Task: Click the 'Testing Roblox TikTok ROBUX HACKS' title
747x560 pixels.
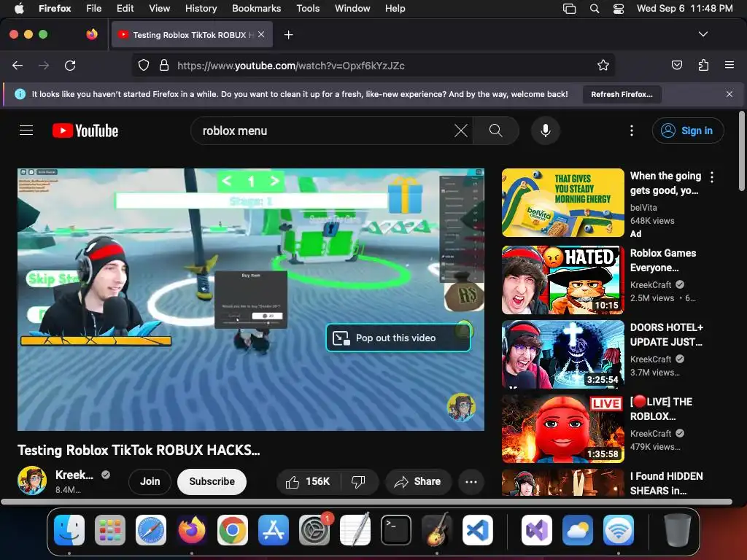Action: (139, 450)
